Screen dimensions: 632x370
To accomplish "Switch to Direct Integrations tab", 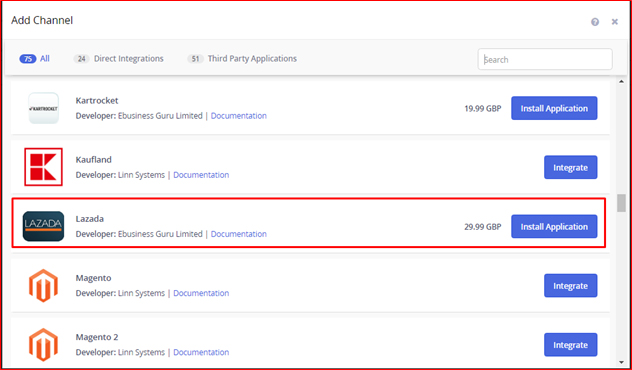I will [118, 59].
